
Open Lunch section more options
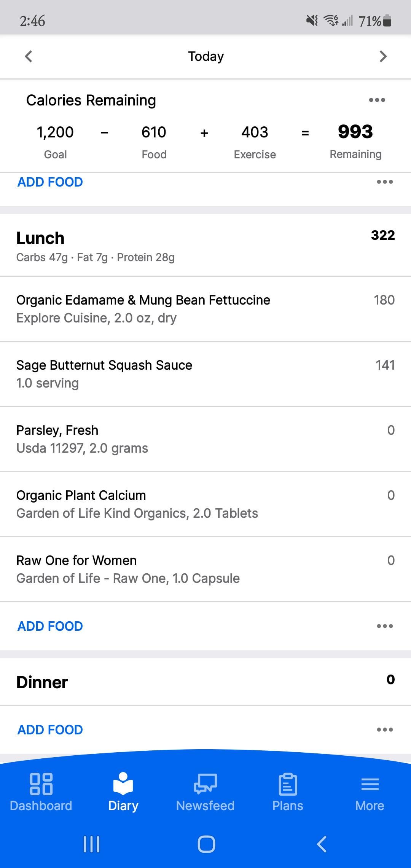(385, 626)
